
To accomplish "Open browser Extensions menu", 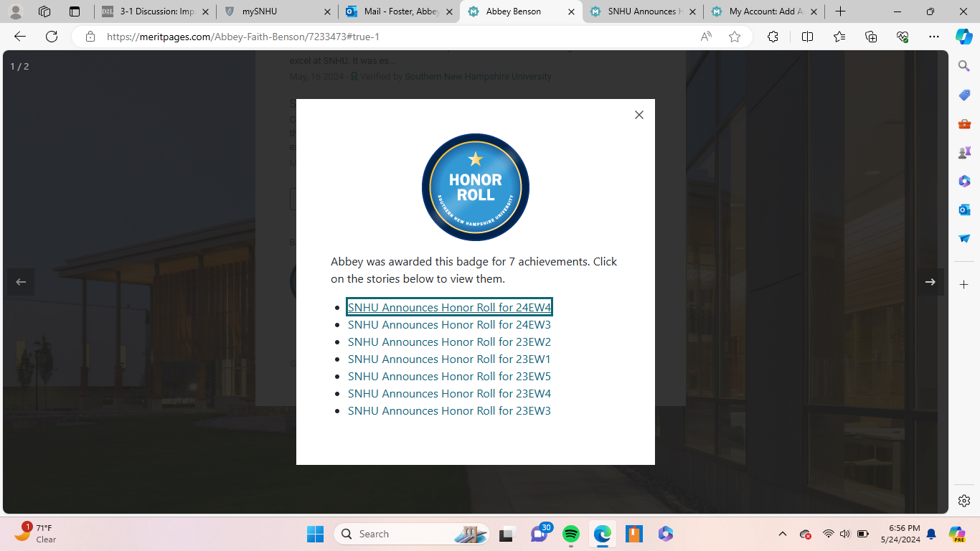I will (x=773, y=37).
